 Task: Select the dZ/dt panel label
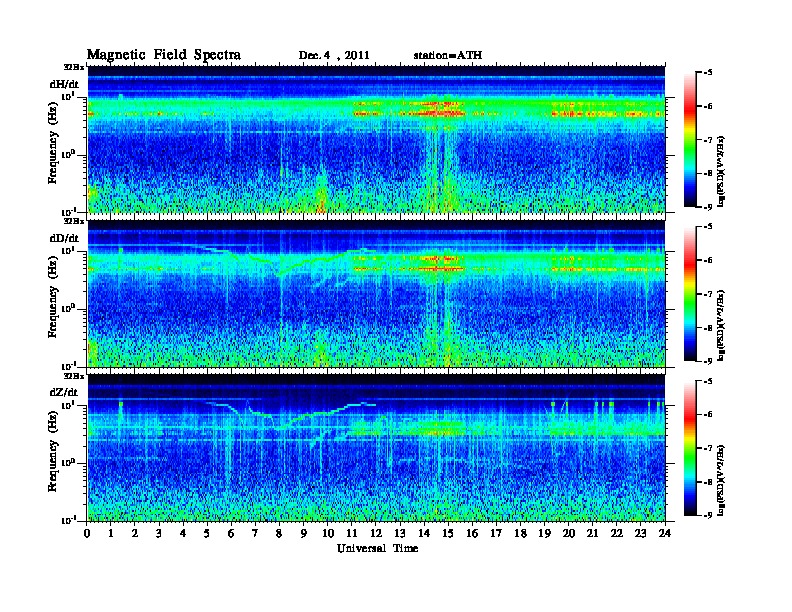pyautogui.click(x=64, y=392)
